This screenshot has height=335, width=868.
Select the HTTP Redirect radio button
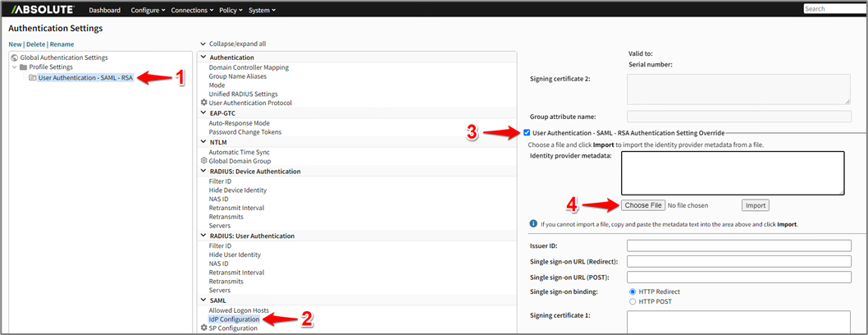pos(633,291)
